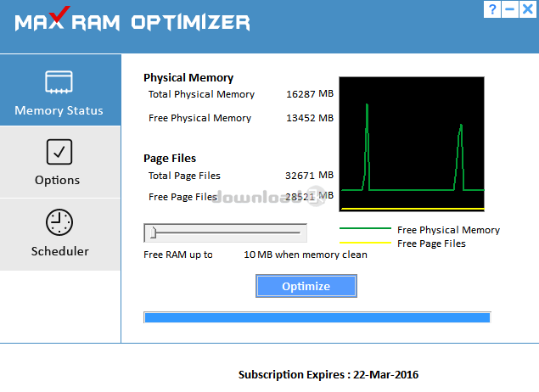Open the Memory Status panel icon
This screenshot has height=392, width=539.
coord(59,82)
